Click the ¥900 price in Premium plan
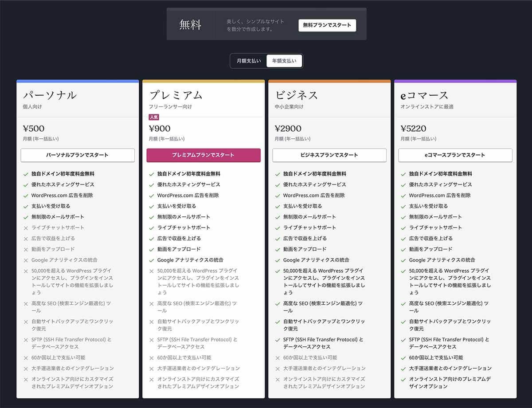The height and width of the screenshot is (408, 532). point(160,129)
